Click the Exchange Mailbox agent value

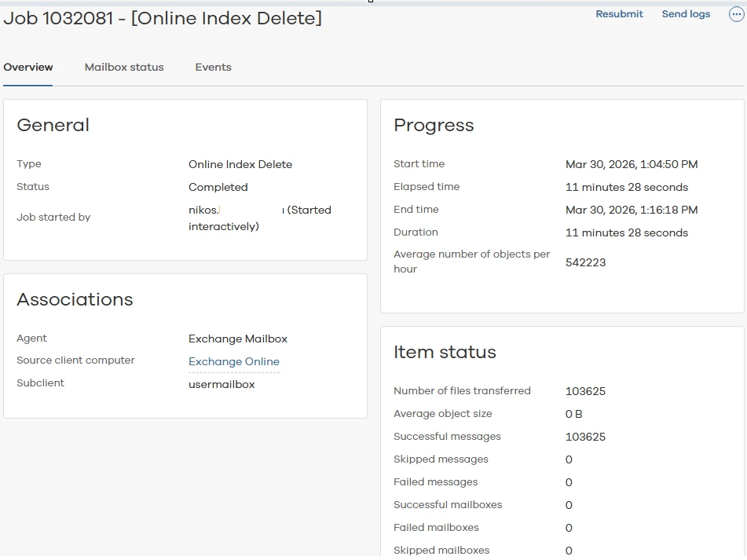click(238, 339)
